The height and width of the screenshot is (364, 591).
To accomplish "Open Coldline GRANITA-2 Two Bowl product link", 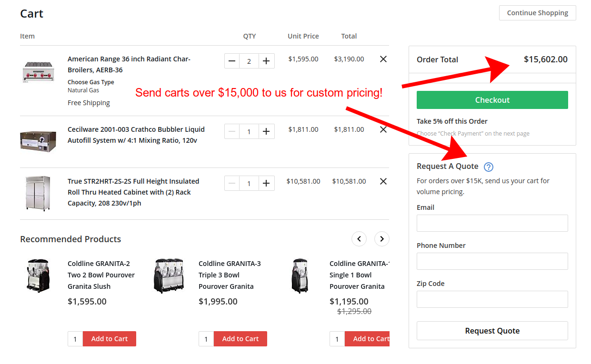I will [x=101, y=275].
